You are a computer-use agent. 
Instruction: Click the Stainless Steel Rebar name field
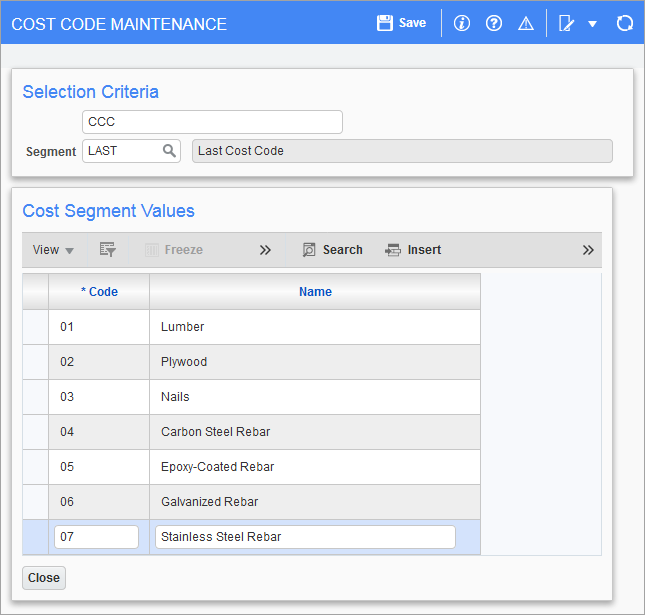tap(305, 537)
